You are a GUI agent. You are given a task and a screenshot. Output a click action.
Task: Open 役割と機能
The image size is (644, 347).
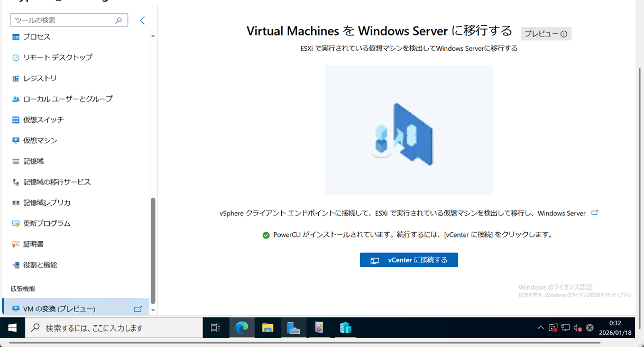coord(40,265)
